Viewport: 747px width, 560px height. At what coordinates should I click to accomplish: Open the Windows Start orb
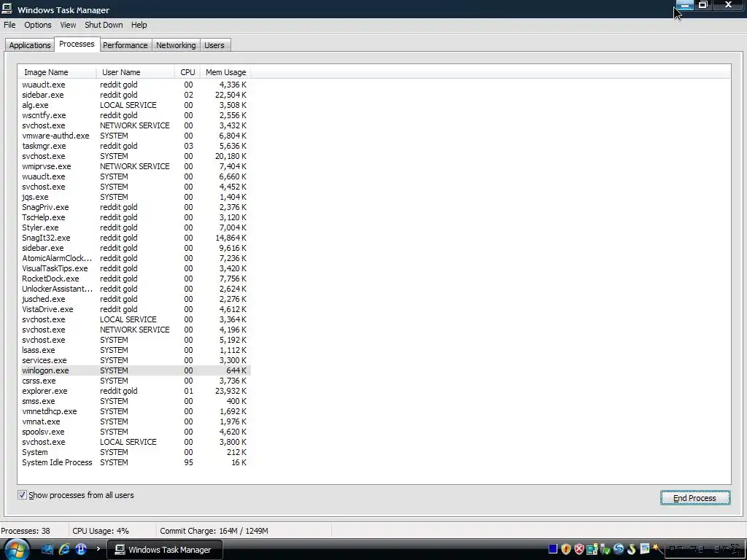[x=16, y=551]
